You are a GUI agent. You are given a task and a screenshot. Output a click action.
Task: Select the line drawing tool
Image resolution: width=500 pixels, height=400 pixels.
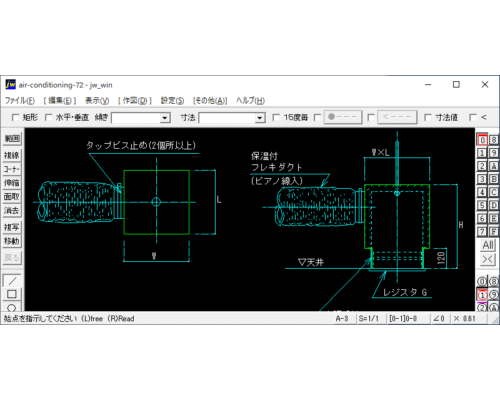point(12,281)
